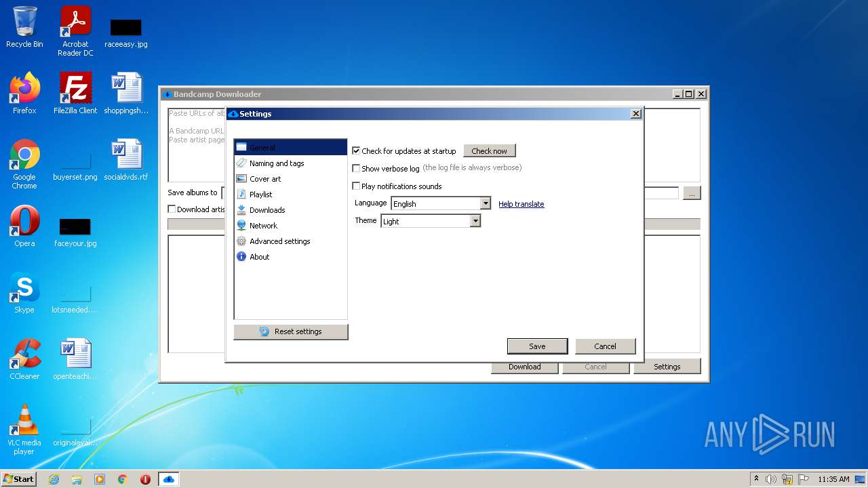Open Opera from the taskbar
Image resolution: width=868 pixels, height=488 pixels.
[x=145, y=479]
